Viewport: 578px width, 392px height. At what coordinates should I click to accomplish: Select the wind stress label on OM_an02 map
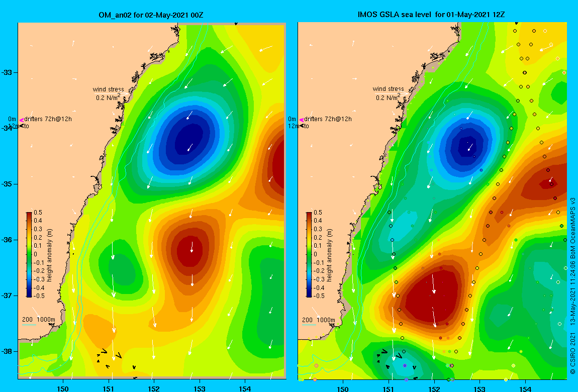point(109,89)
